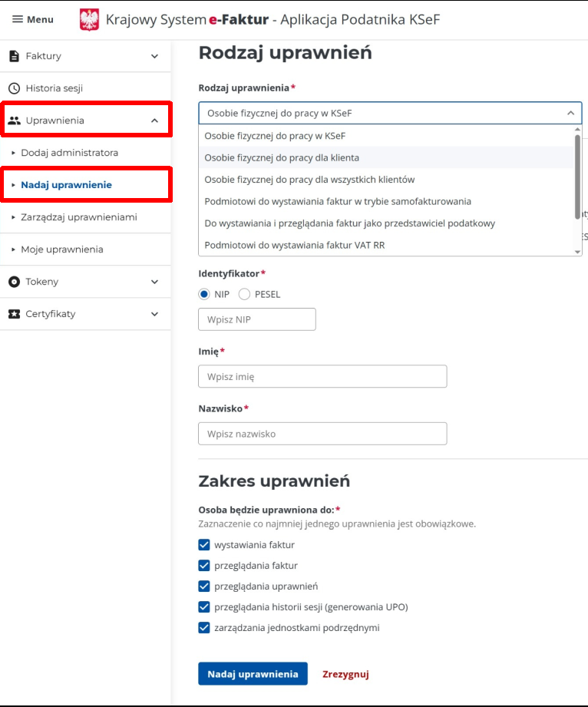Click the Polish eagle emblem logo

point(89,20)
